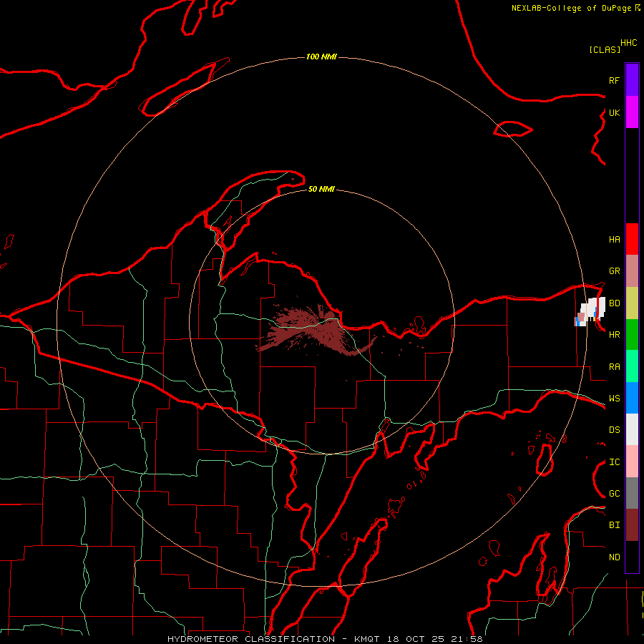Click the HYDROMETEOR CLASSIFICATION title text
644x644 pixels.
pos(251,639)
